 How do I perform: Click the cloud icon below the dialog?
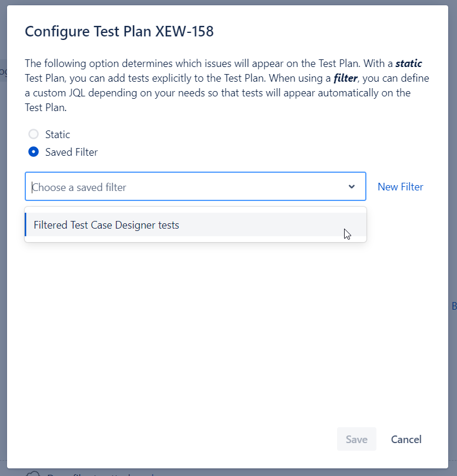point(33,474)
